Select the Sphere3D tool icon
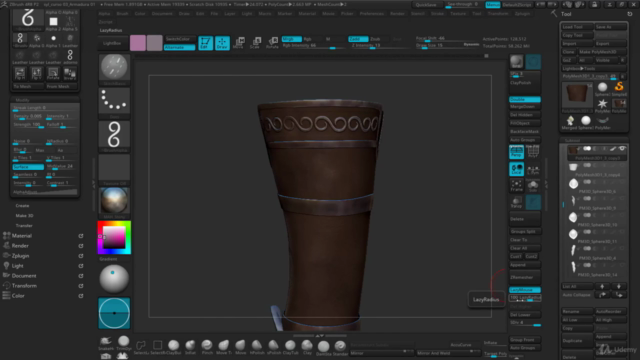This screenshot has width=640, height=360. click(x=602, y=88)
